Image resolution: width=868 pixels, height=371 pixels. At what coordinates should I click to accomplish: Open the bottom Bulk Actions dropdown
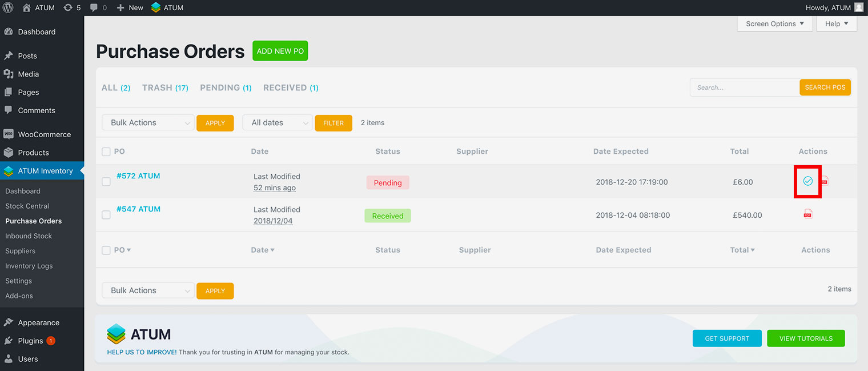[148, 291]
